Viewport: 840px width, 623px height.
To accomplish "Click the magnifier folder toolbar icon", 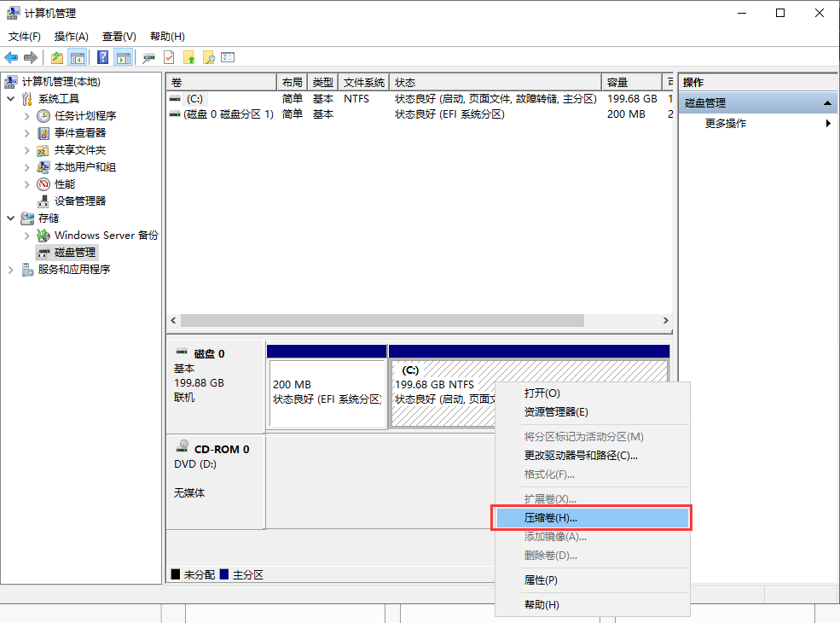I will pos(208,57).
